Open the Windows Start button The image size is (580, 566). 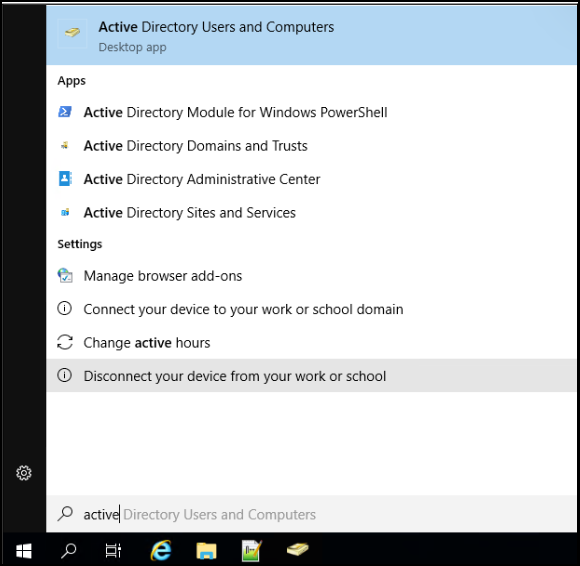(x=24, y=550)
